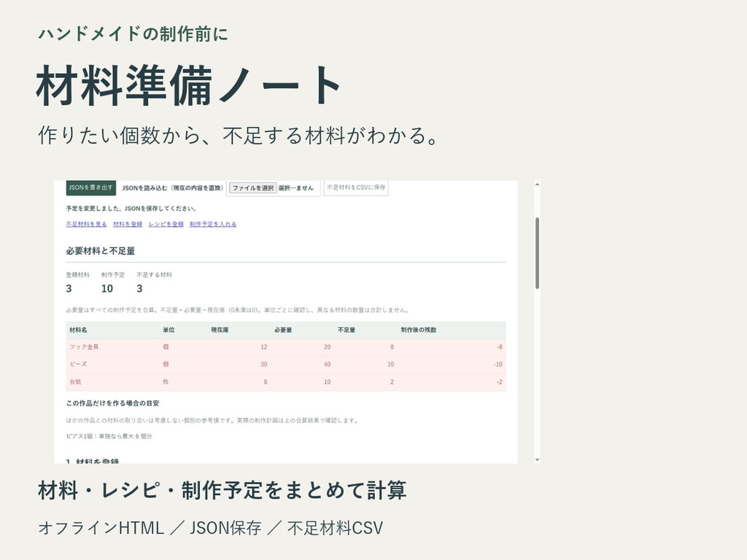
Task: Click the 必要材料と不足量 heading
Action: (101, 251)
